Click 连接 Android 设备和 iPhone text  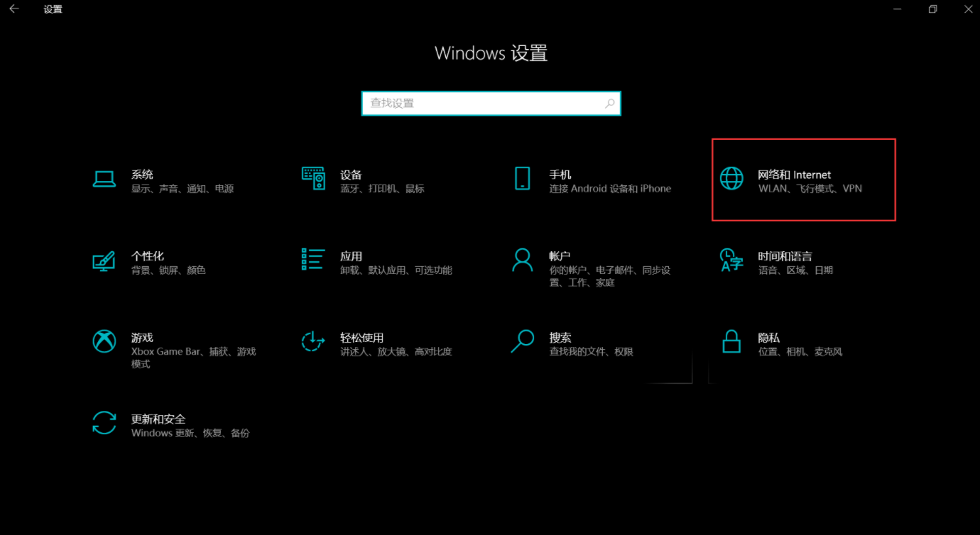coord(610,189)
